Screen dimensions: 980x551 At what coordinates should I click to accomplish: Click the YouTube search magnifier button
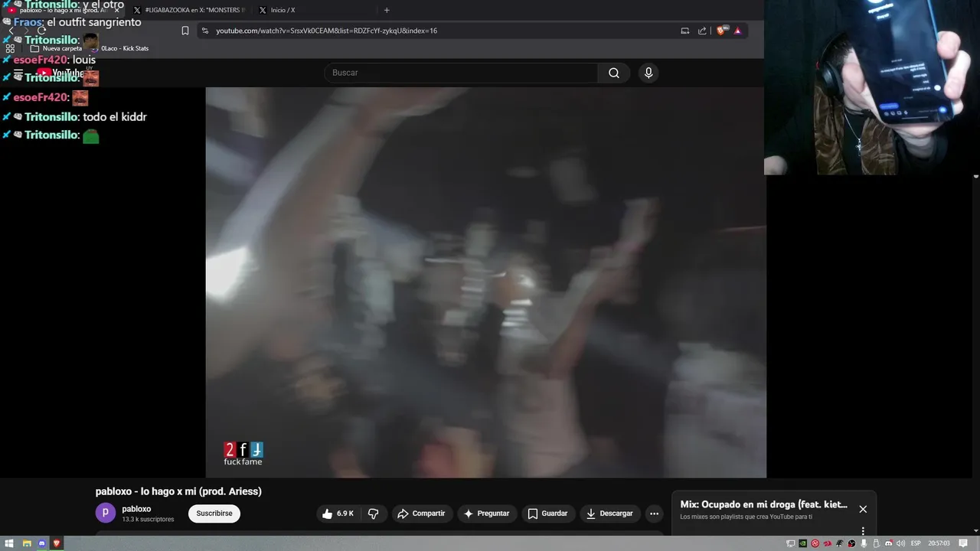tap(614, 73)
